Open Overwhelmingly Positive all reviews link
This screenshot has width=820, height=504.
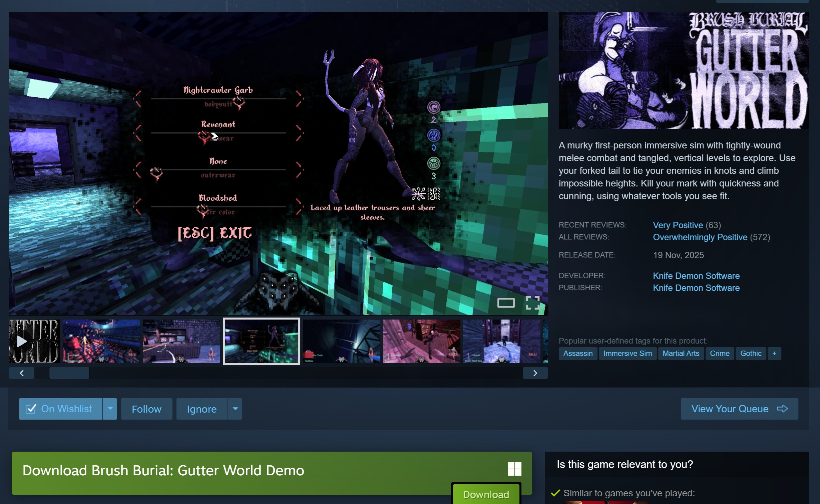700,237
